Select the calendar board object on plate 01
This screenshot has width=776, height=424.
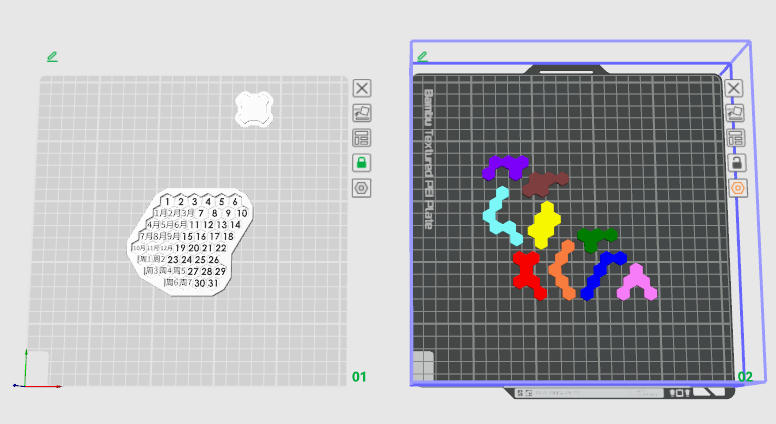pos(191,242)
